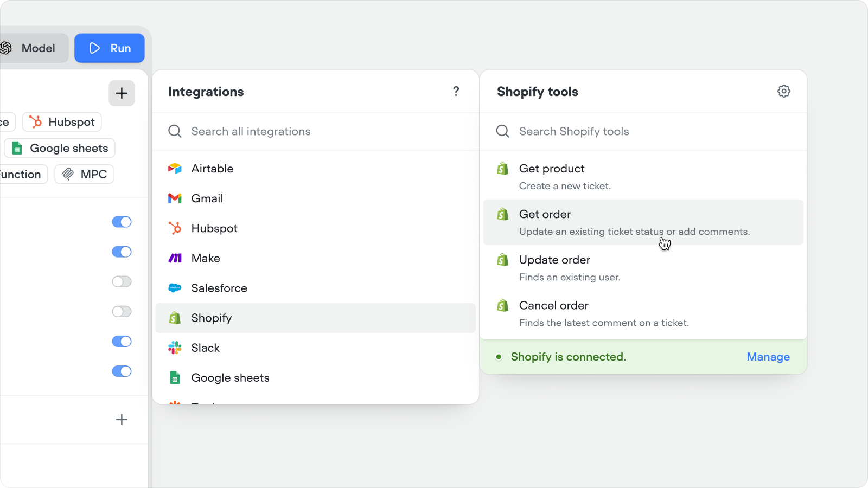Screen dimensions: 868x488
Task: Open the OpenAI Model icon button
Action: coord(7,48)
